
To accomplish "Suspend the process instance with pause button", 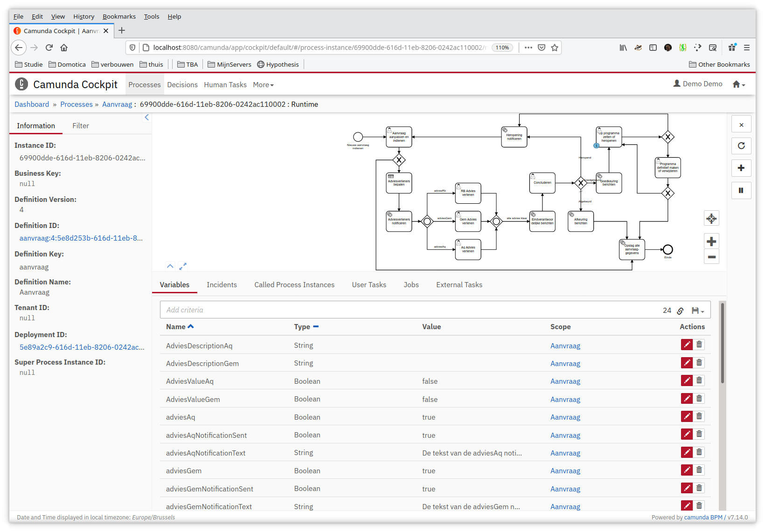I will 741,190.
